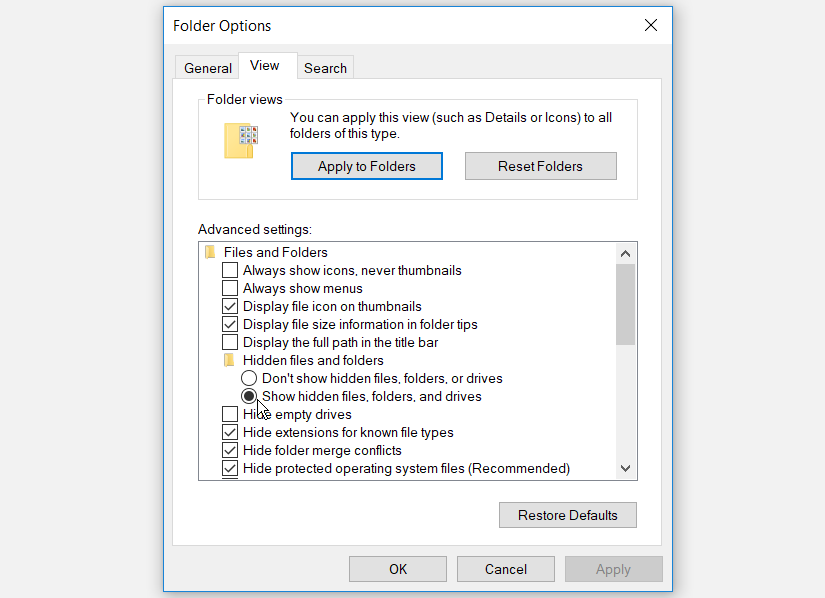Uncheck Hide extensions for known file types
This screenshot has height=598, width=825.
pyautogui.click(x=230, y=432)
